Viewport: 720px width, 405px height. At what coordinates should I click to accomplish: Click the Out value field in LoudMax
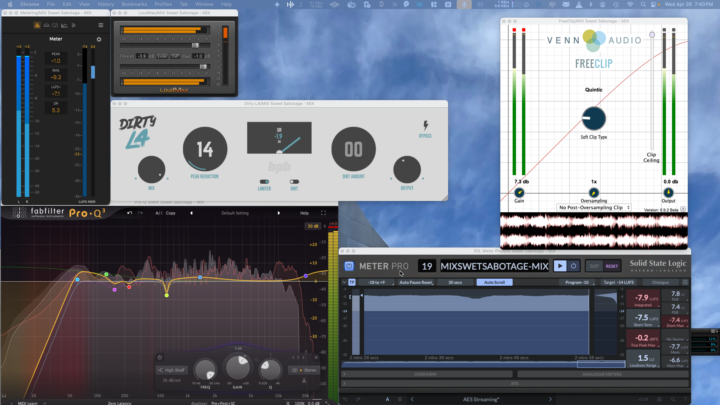[x=197, y=56]
